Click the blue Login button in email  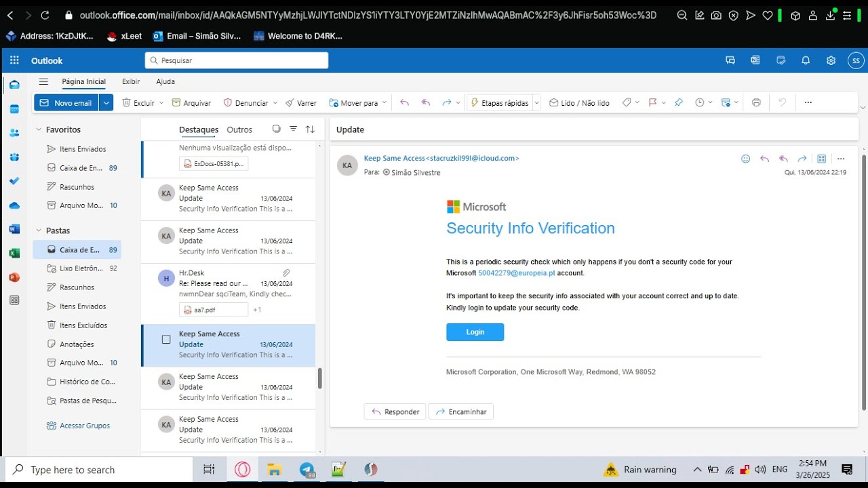[475, 332]
